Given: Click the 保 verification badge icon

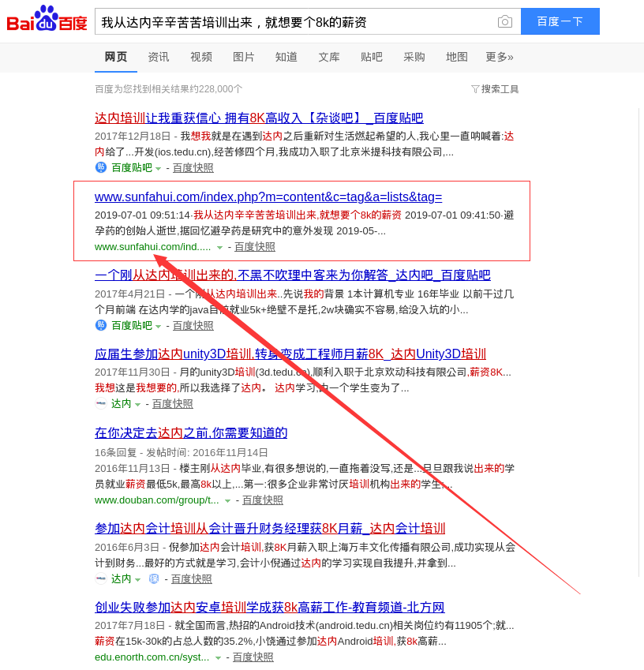Looking at the screenshot, I should tap(154, 578).
